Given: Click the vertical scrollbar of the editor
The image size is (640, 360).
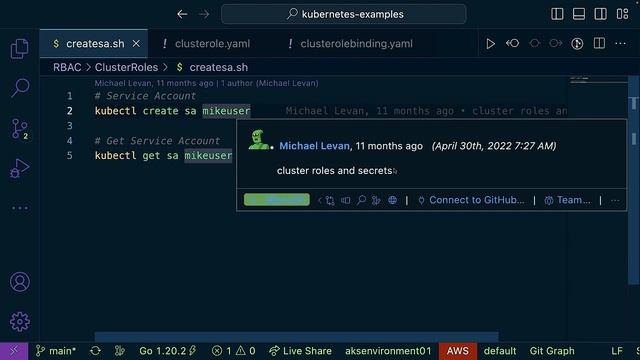Looking at the screenshot, I should 633,180.
